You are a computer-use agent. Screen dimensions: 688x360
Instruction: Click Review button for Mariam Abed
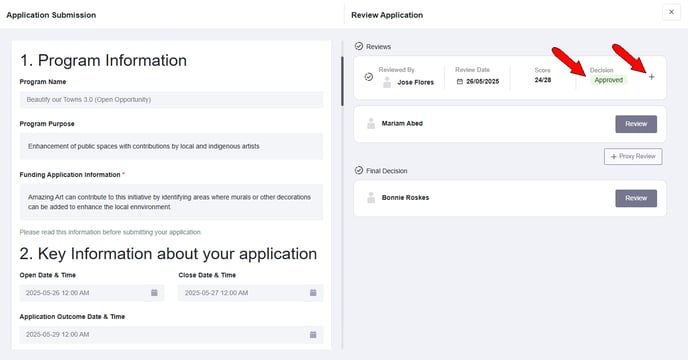click(636, 124)
